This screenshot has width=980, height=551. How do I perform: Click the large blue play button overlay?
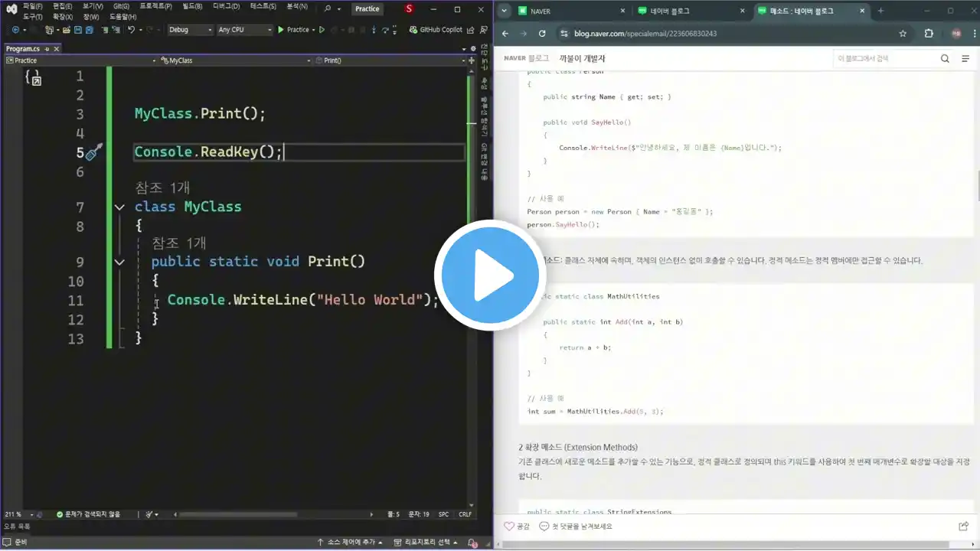[x=492, y=275]
